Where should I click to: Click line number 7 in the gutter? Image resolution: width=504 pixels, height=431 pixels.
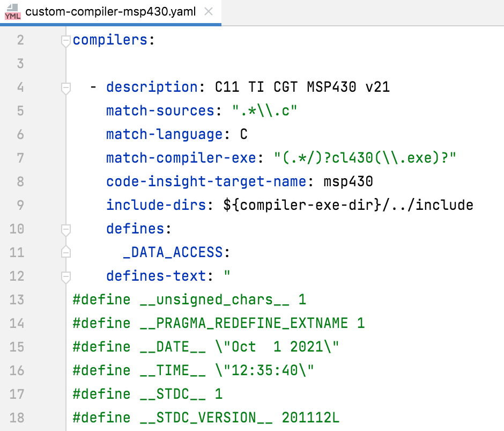tap(20, 157)
